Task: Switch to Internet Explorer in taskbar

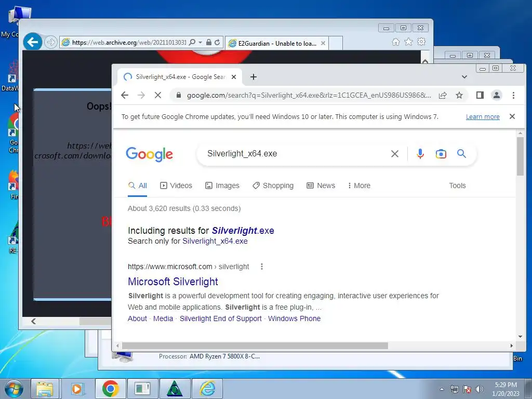Action: pos(207,389)
